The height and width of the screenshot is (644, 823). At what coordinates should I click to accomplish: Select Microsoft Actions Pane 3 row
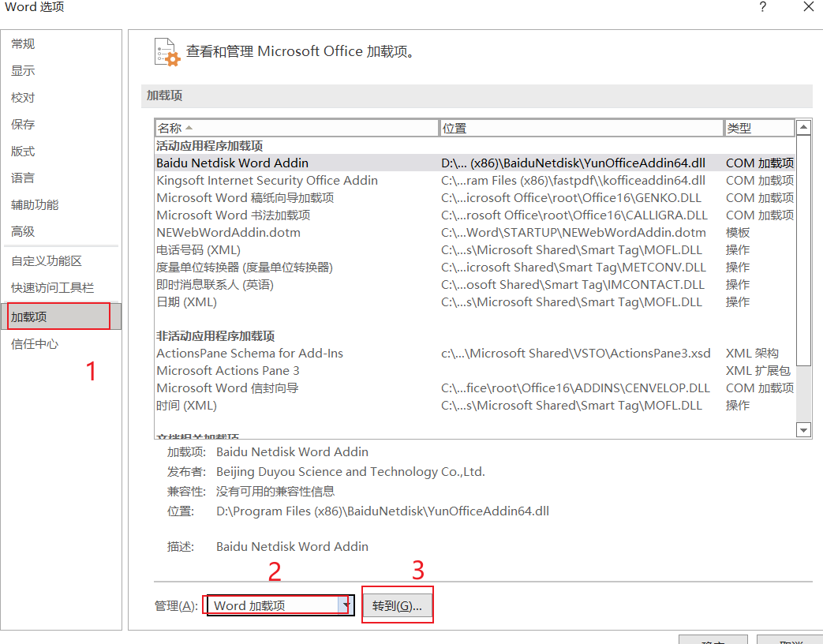coord(475,370)
